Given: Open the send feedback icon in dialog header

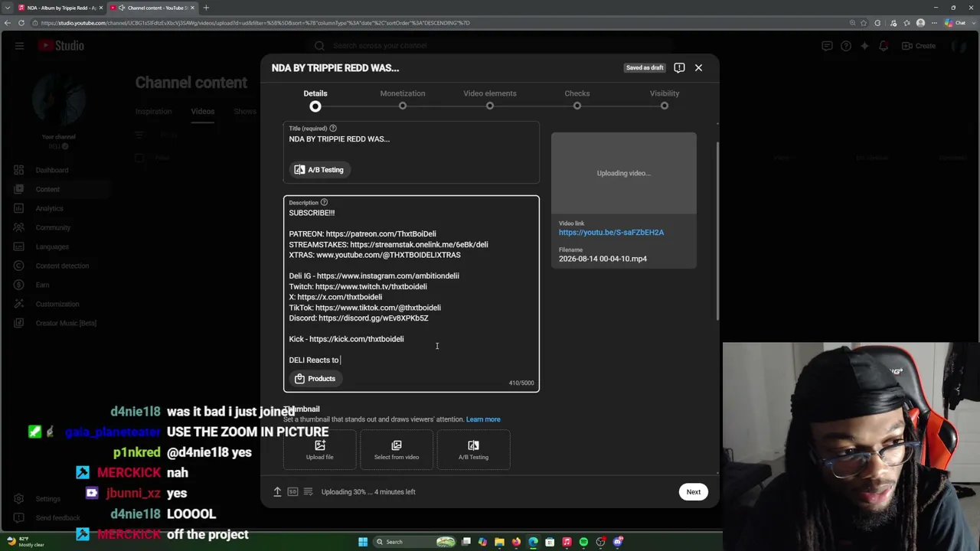Looking at the screenshot, I should click(679, 68).
